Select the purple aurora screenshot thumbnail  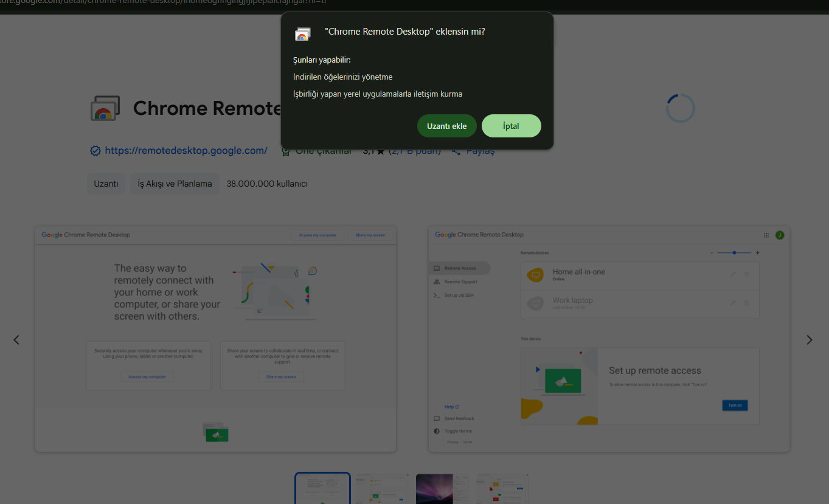click(443, 489)
